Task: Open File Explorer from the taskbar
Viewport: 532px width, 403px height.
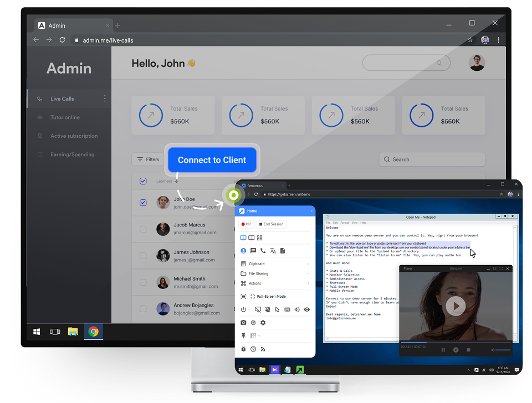Action: pos(73,332)
